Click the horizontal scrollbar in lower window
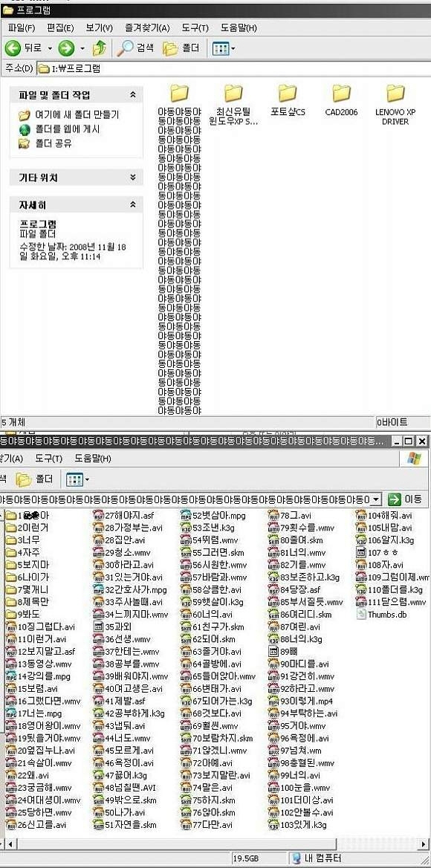 (x=214, y=845)
